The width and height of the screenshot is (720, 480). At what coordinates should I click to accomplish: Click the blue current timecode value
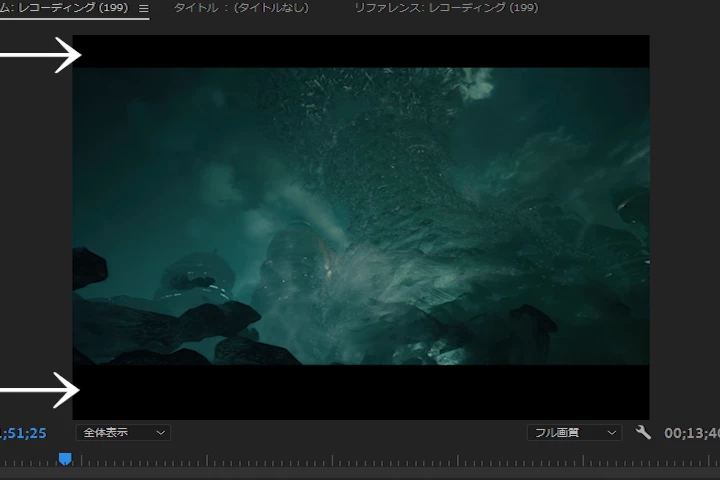(x=23, y=433)
